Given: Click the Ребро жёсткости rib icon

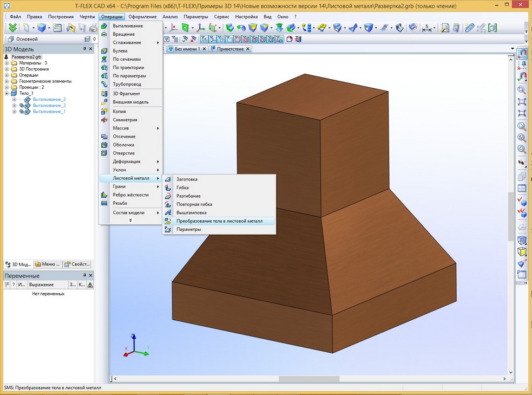Looking at the screenshot, I should [x=104, y=195].
